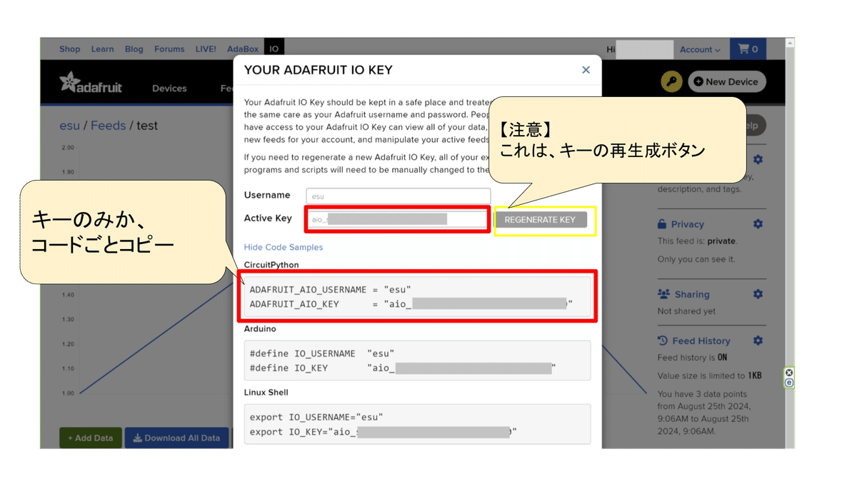Open the Devices menu
Image resolution: width=857 pixels, height=504 pixels.
(169, 88)
